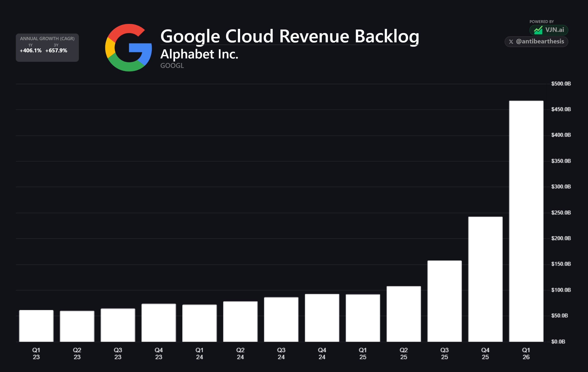Click the Google G logo
This screenshot has width=588, height=372.
pos(128,48)
